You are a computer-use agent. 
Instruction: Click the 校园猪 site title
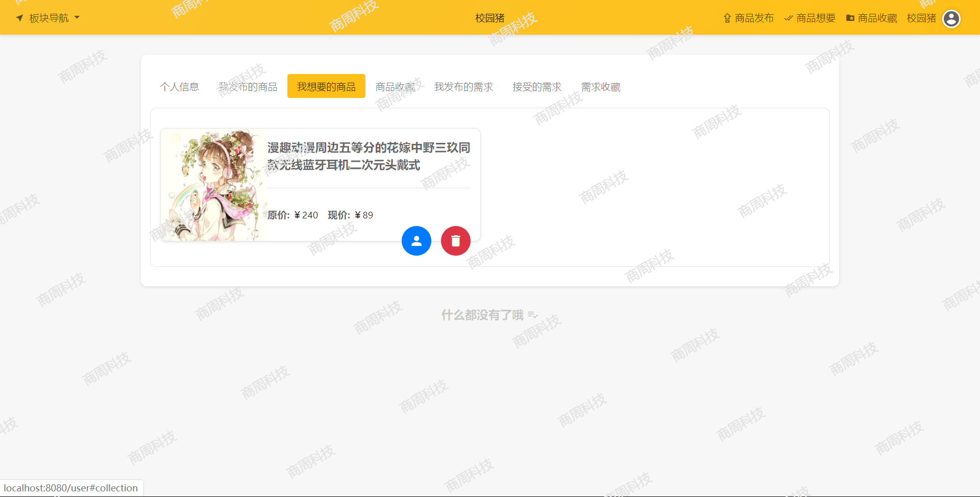click(x=489, y=18)
